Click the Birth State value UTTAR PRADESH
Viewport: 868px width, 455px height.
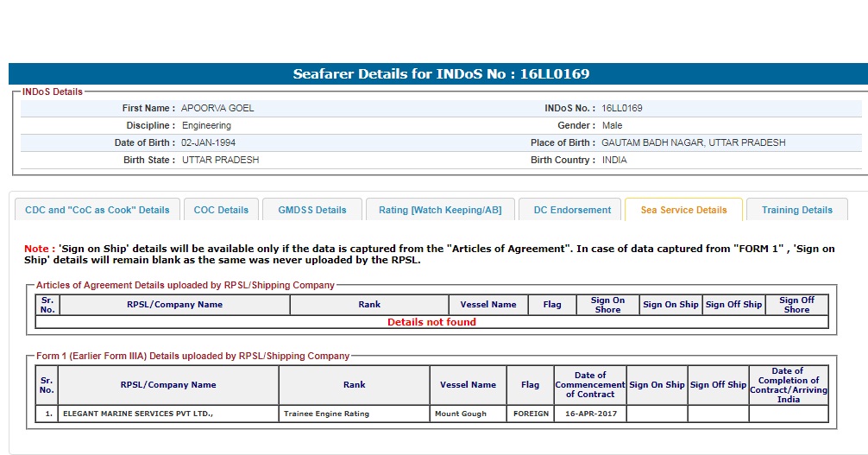pyautogui.click(x=220, y=160)
